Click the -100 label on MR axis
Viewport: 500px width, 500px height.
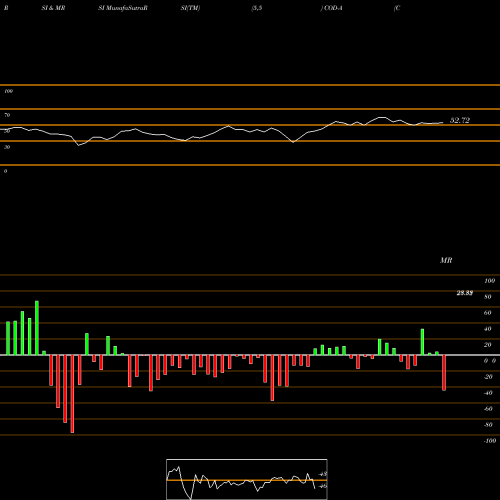pyautogui.click(x=490, y=441)
